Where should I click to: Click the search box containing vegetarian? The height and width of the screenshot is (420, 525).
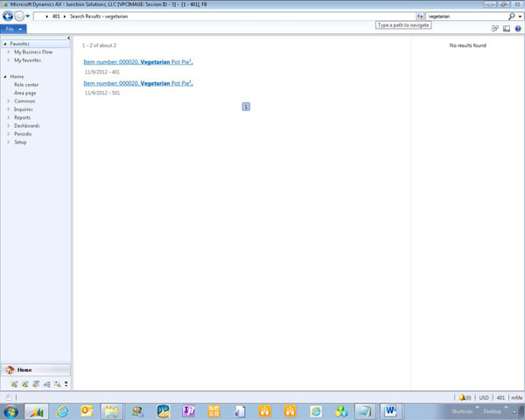click(466, 16)
